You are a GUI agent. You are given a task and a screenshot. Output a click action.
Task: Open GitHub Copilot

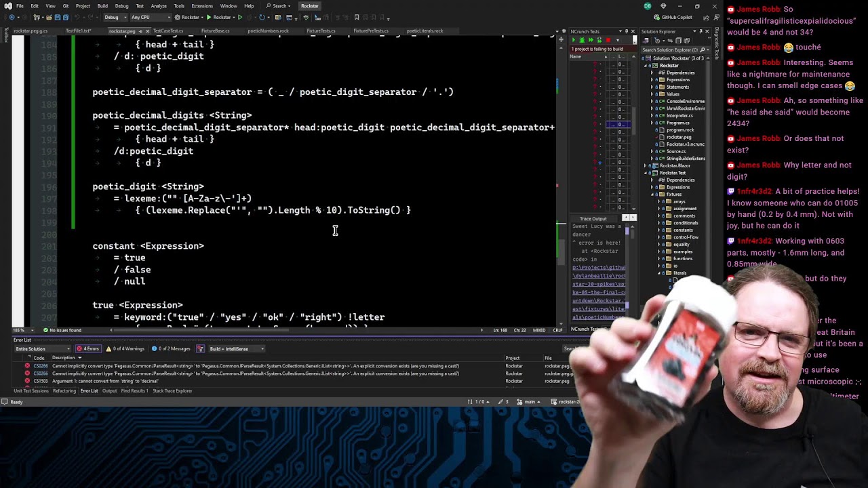pos(673,17)
